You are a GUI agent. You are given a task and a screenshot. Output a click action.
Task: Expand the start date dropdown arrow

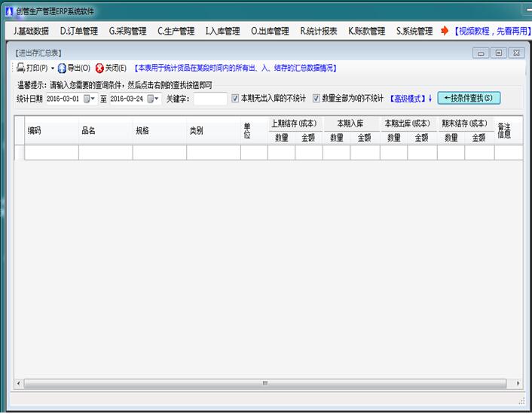94,99
